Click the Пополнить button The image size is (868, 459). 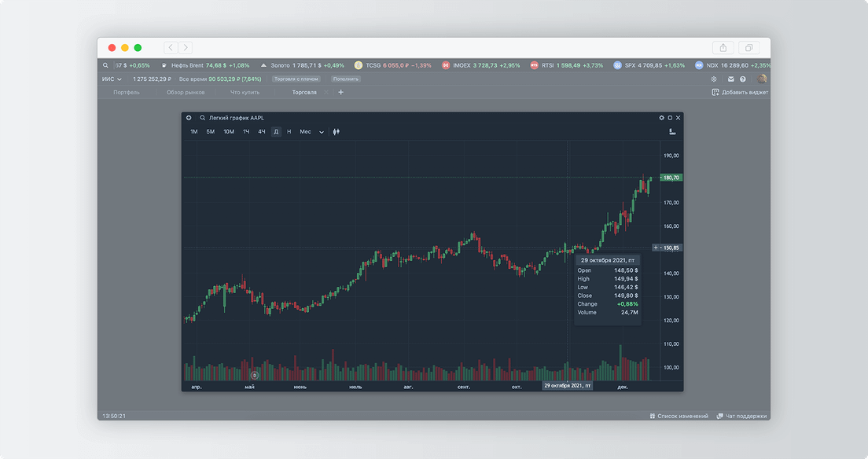[x=346, y=79]
